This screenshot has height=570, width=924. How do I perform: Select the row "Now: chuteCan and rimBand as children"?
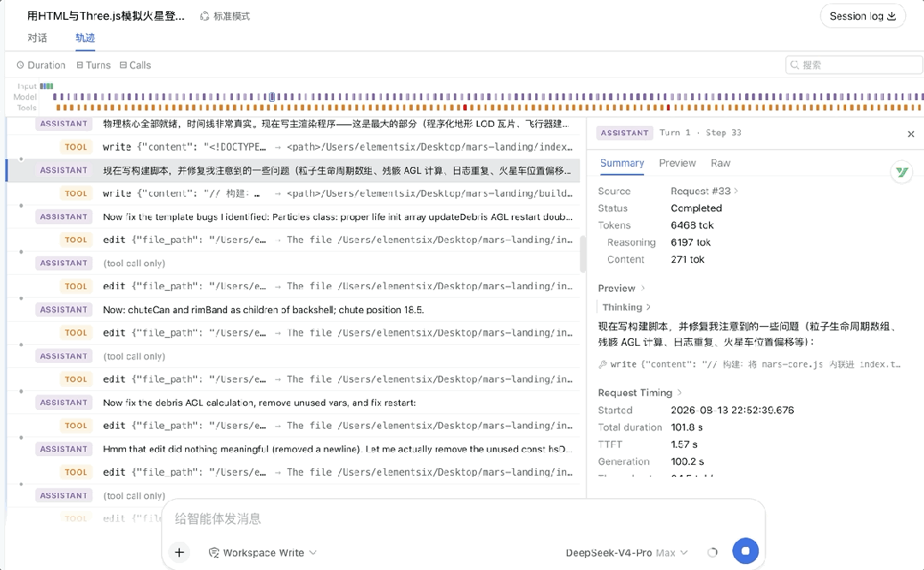(x=293, y=310)
